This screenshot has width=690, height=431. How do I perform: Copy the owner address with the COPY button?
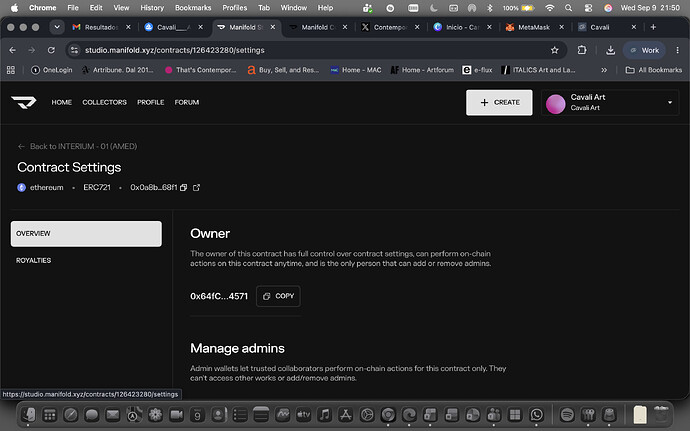(x=279, y=296)
